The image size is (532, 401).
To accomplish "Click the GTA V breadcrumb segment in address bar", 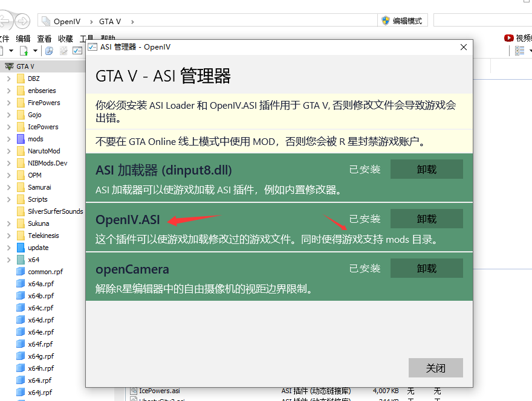I will pos(110,22).
